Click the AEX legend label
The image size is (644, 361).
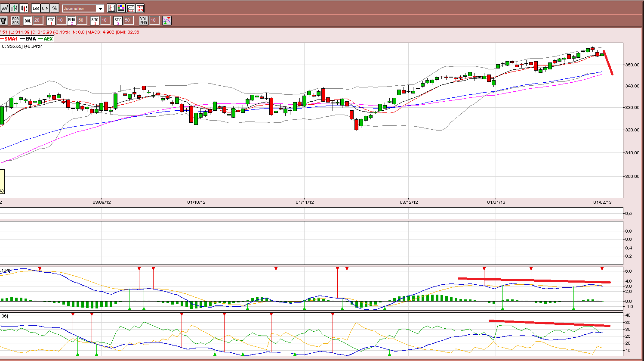click(x=48, y=39)
